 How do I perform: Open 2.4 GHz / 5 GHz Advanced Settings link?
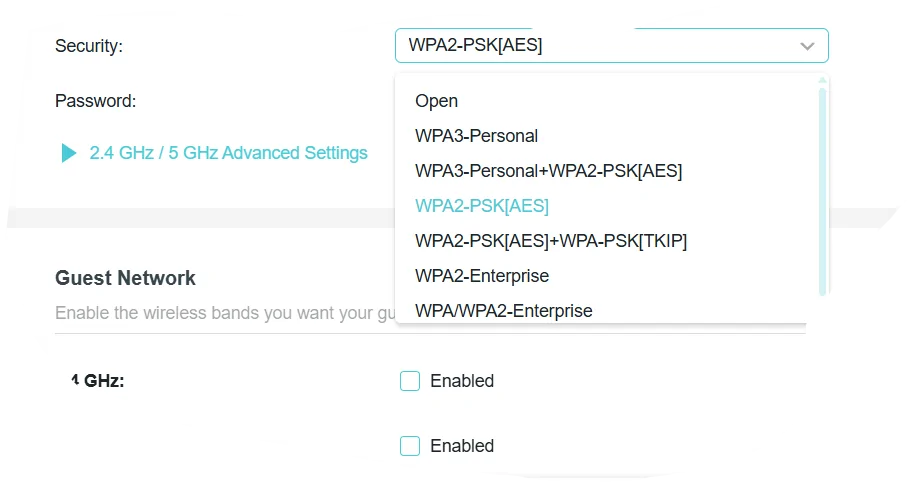click(228, 153)
